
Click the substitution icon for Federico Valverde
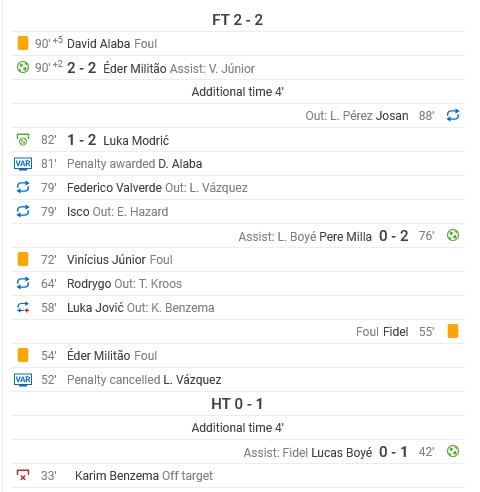(x=23, y=187)
